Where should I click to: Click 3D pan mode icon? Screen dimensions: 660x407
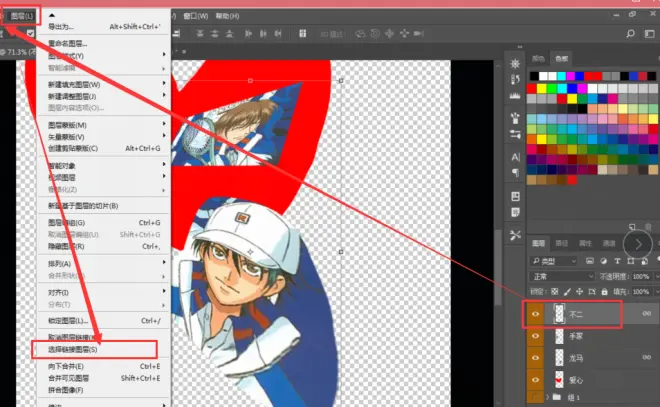pos(389,34)
